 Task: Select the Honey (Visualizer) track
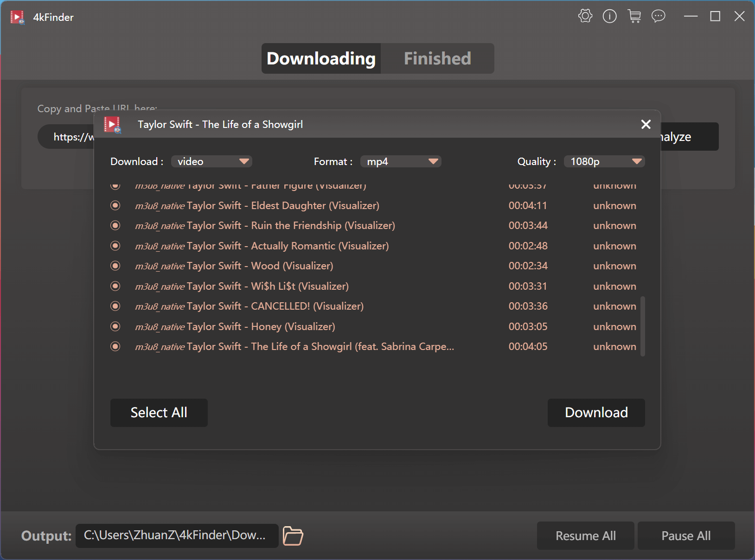[x=115, y=326]
